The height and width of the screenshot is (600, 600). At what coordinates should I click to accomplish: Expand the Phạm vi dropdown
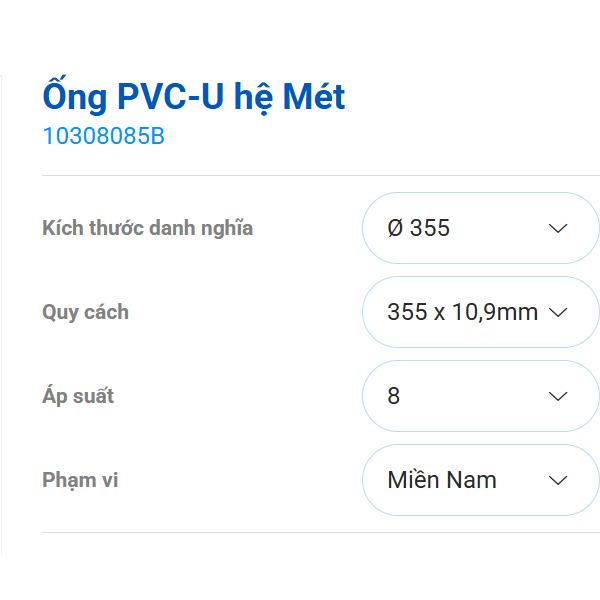click(480, 480)
